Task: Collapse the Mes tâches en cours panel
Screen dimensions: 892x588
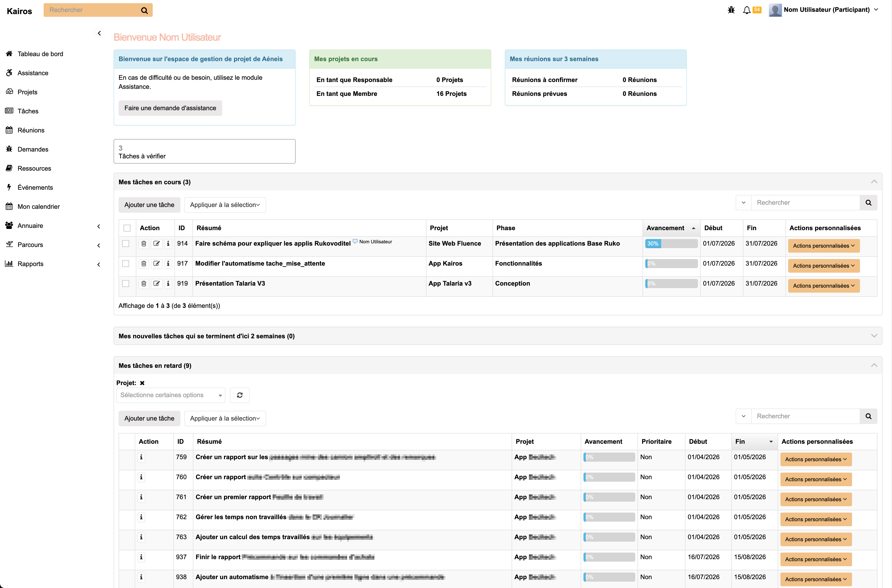Action: click(874, 182)
